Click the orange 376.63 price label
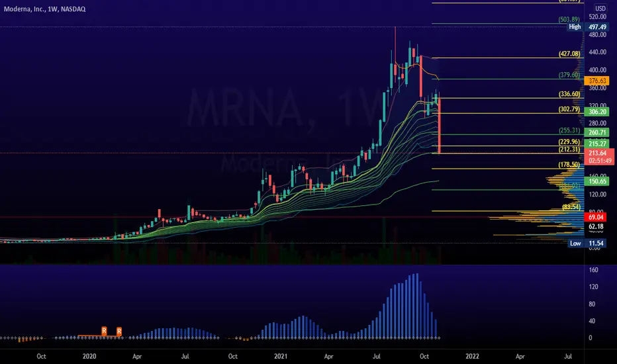The height and width of the screenshot is (364, 617). (597, 81)
